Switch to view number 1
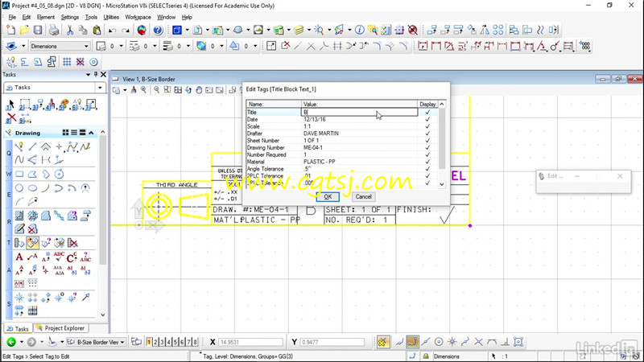 tap(149, 342)
